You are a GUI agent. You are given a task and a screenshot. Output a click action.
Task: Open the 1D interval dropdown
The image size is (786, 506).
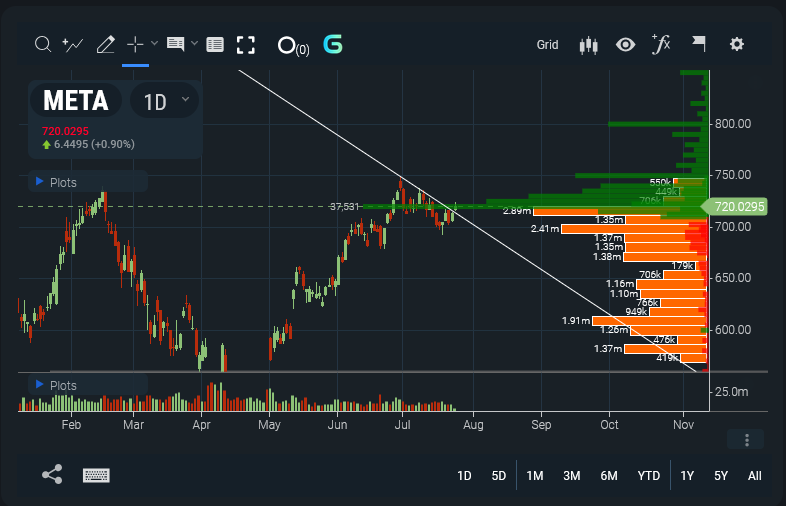click(165, 102)
